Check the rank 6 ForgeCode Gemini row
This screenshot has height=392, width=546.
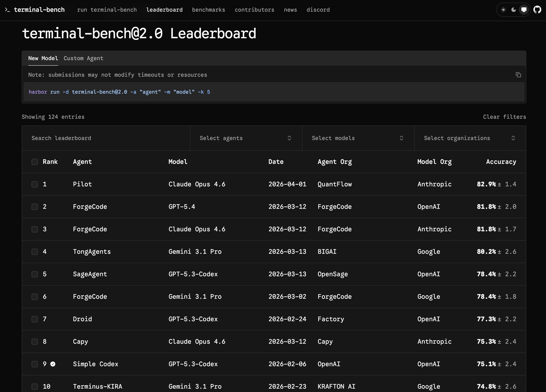click(x=35, y=297)
